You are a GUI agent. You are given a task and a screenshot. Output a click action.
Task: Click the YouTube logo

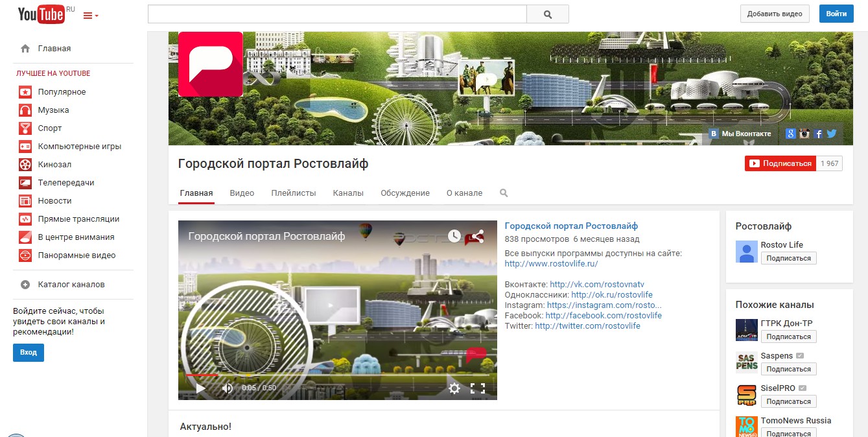point(41,14)
